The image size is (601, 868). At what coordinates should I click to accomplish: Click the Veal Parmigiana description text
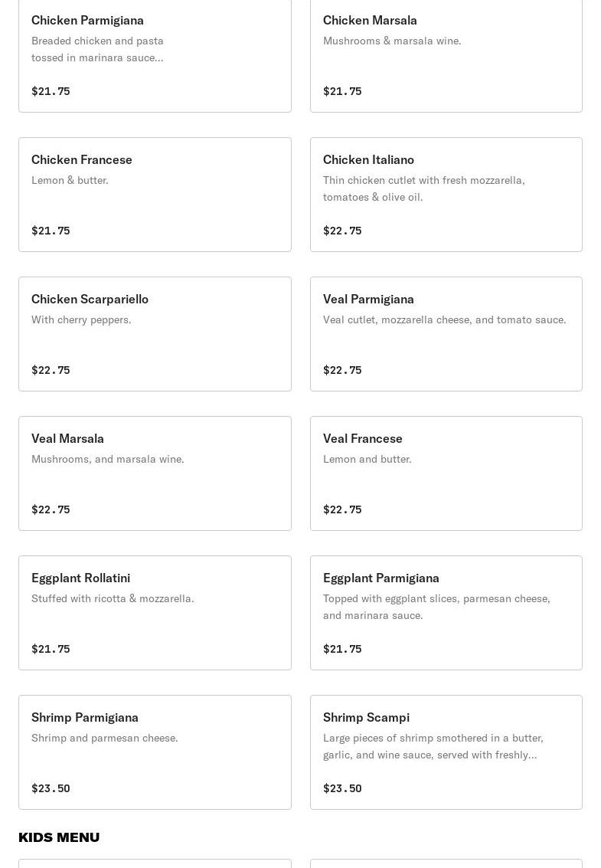(444, 319)
